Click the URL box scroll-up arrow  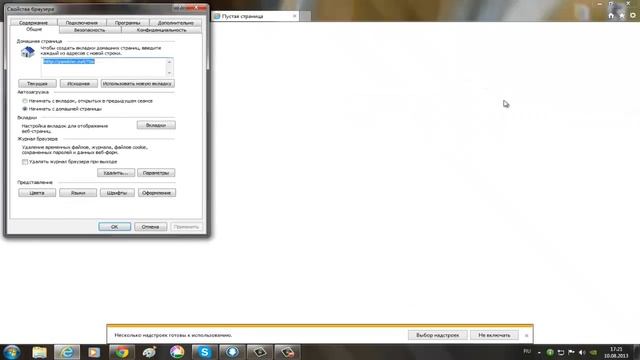pos(169,62)
